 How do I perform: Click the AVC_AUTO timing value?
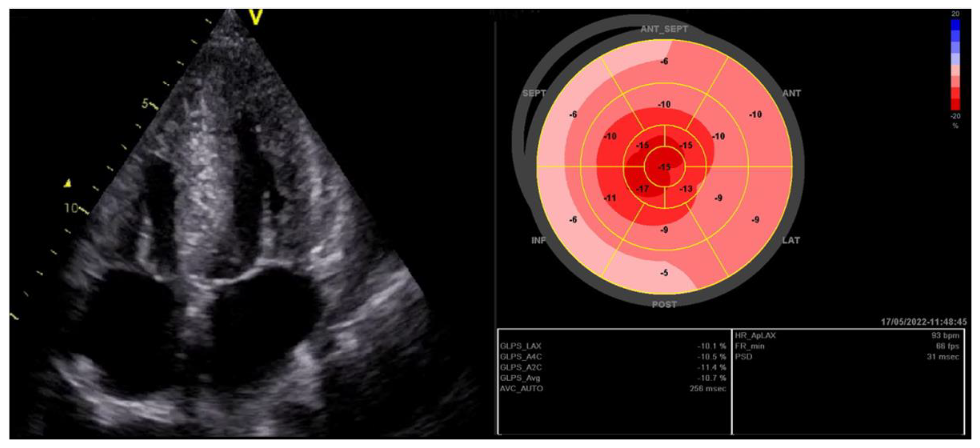707,389
